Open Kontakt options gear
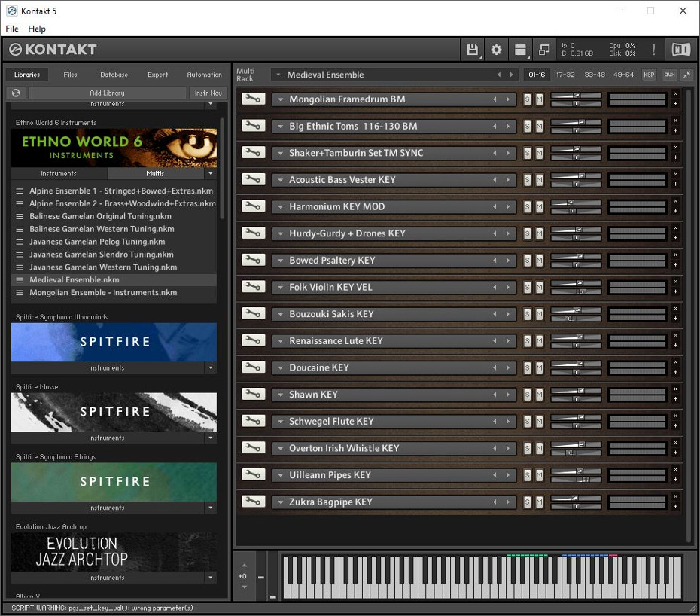The height and width of the screenshot is (616, 700). [496, 50]
